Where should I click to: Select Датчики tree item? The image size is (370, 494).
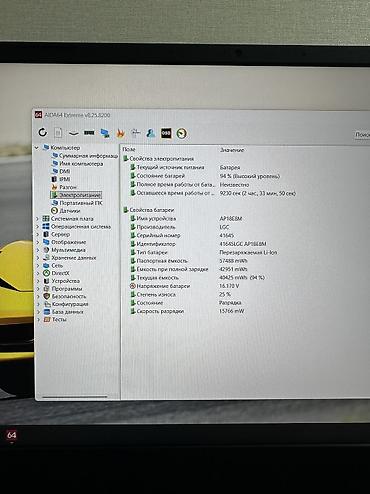(66, 211)
